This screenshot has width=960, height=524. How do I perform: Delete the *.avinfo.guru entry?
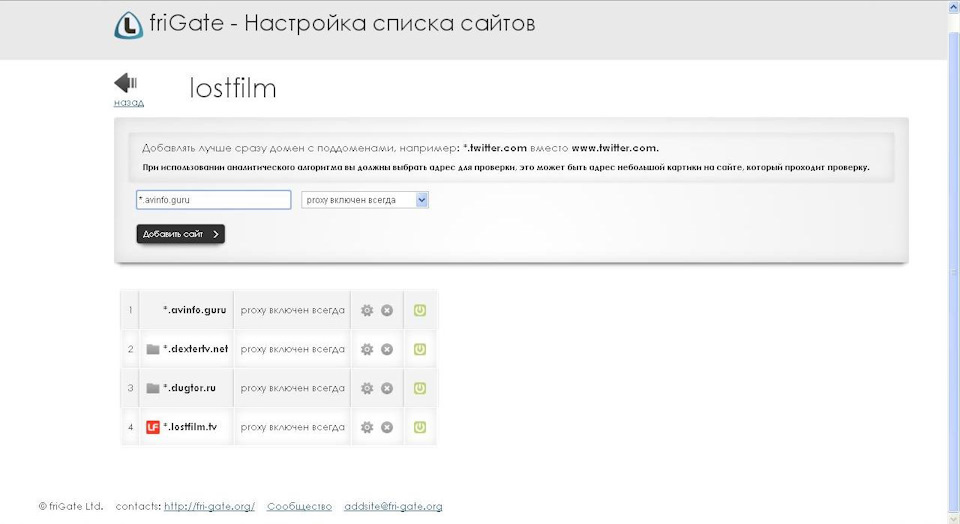(387, 310)
